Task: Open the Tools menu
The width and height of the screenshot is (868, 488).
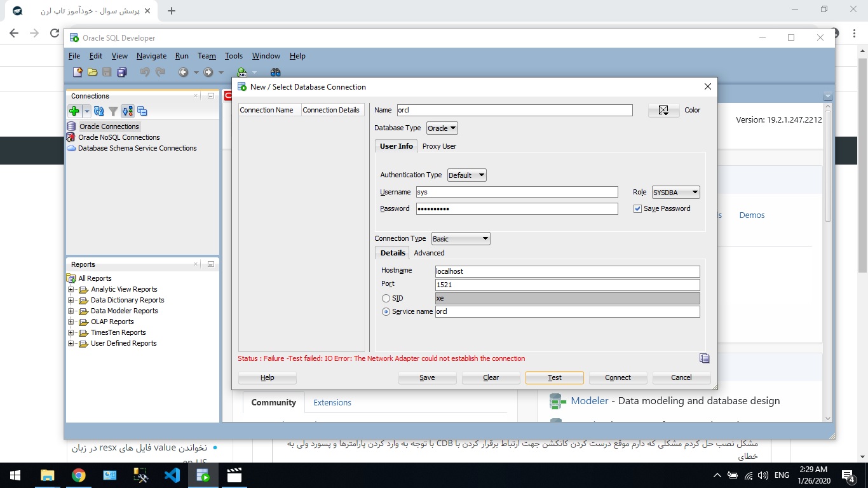Action: (x=233, y=56)
